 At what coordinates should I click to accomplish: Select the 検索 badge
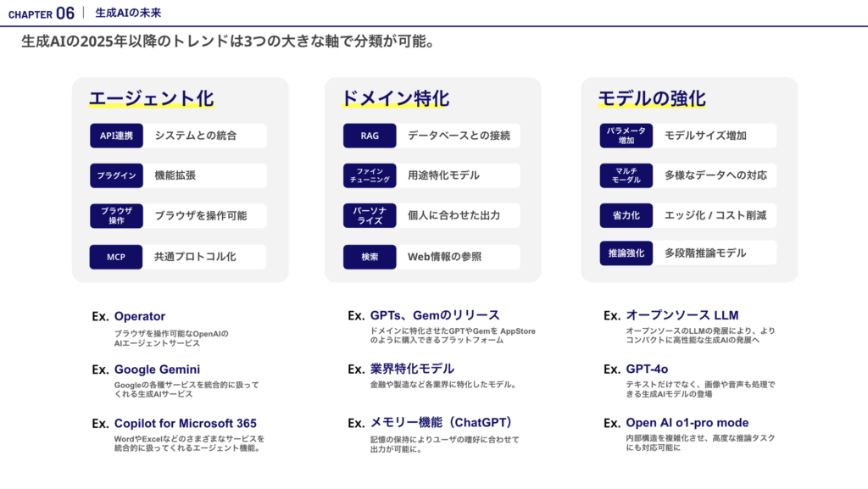click(370, 257)
